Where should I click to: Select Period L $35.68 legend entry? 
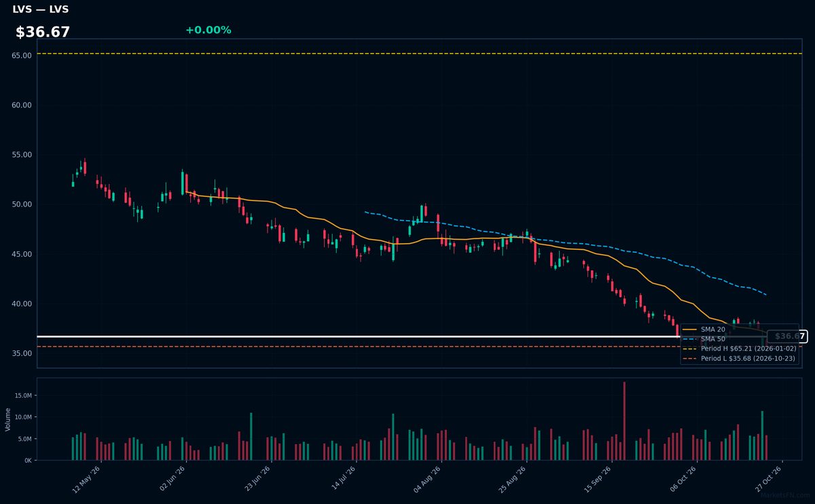point(739,358)
